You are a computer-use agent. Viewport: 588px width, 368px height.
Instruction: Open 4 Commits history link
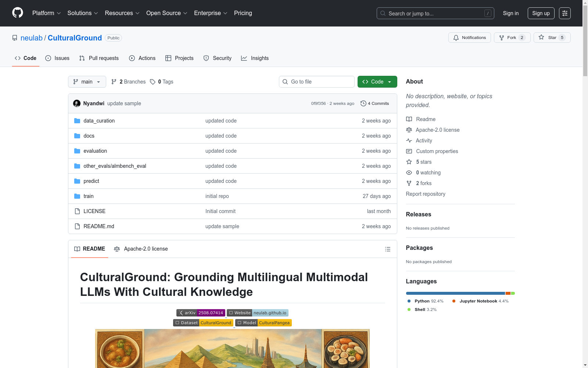point(375,103)
